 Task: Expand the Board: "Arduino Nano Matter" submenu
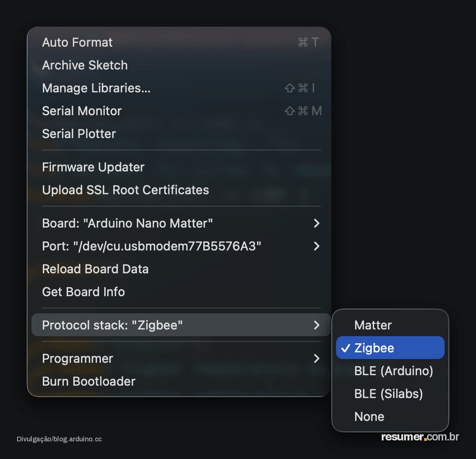181,223
